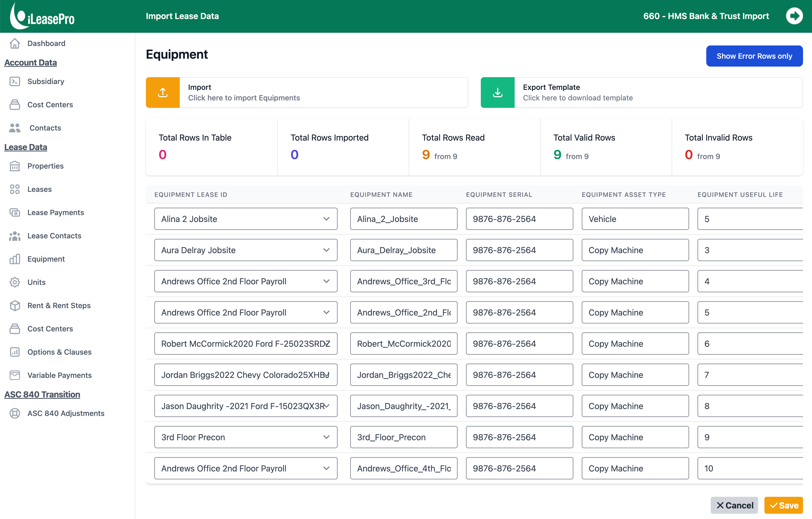This screenshot has height=519, width=812.
Task: Click the Equipment Asset Type column header
Action: [624, 194]
